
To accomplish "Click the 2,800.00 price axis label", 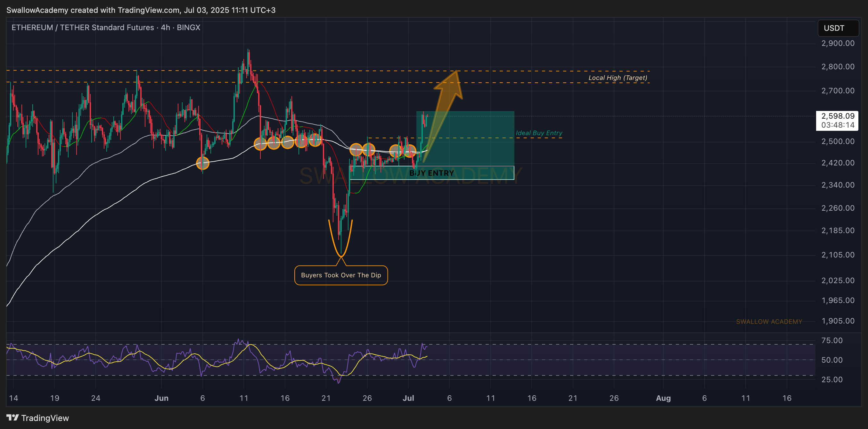I will pyautogui.click(x=838, y=66).
